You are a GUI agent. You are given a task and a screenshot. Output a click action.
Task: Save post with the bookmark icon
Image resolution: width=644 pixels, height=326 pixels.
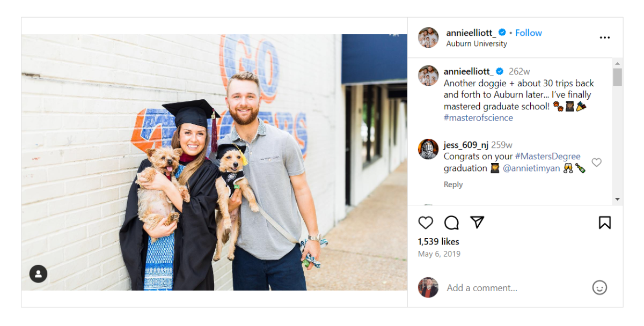(x=605, y=223)
